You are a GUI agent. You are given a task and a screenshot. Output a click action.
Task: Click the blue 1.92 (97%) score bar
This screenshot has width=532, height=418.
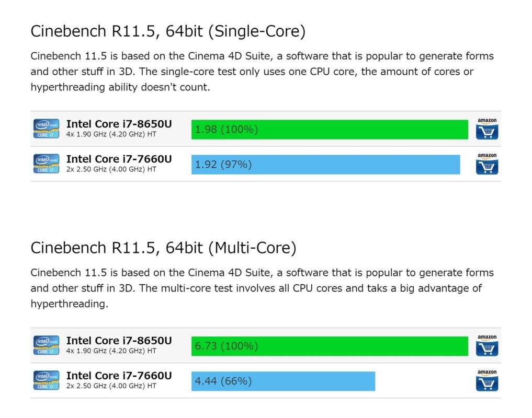coord(326,165)
